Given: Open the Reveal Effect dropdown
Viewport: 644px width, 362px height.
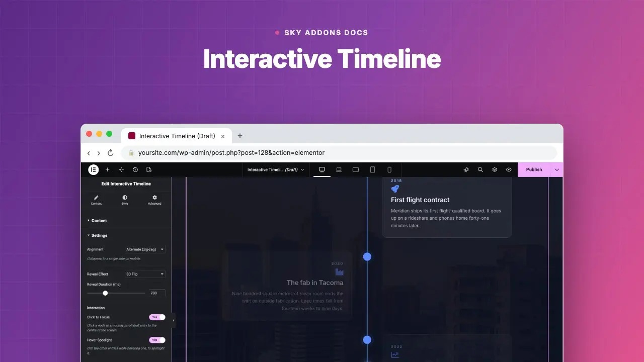Looking at the screenshot, I should [145, 274].
